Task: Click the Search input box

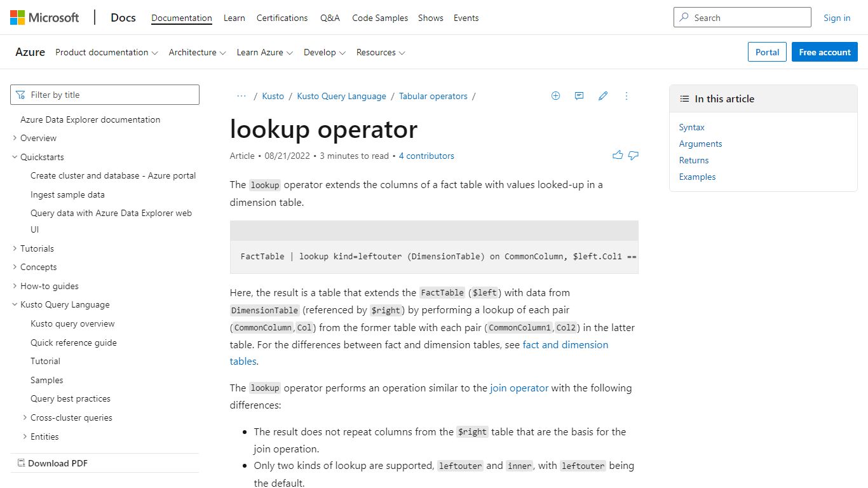Action: [x=742, y=18]
